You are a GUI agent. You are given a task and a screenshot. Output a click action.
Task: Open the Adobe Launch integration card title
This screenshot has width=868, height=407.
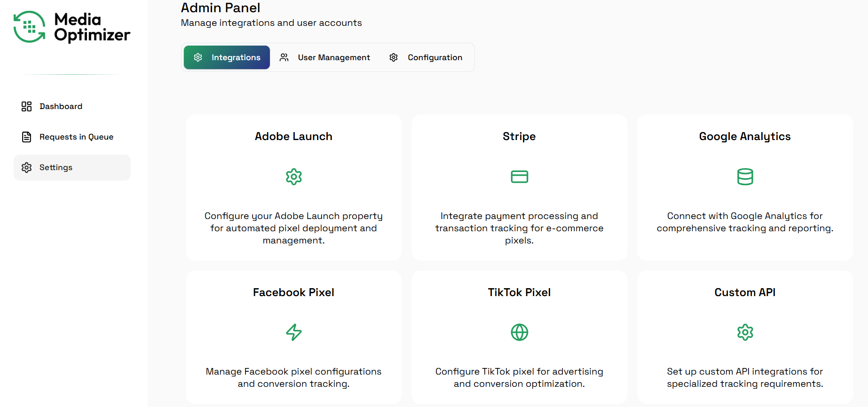(x=293, y=136)
